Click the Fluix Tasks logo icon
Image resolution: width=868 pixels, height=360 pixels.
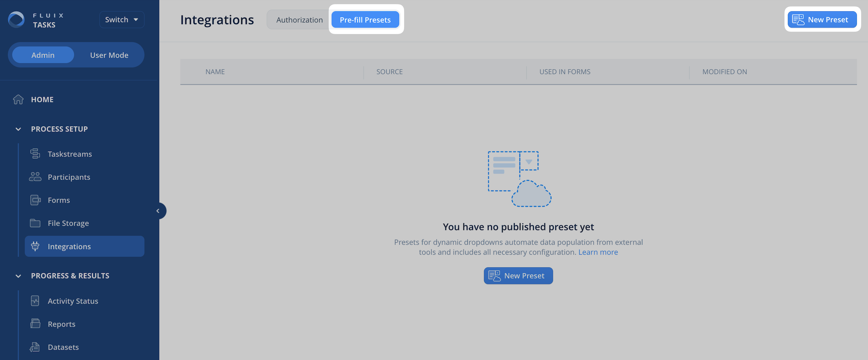click(x=16, y=20)
